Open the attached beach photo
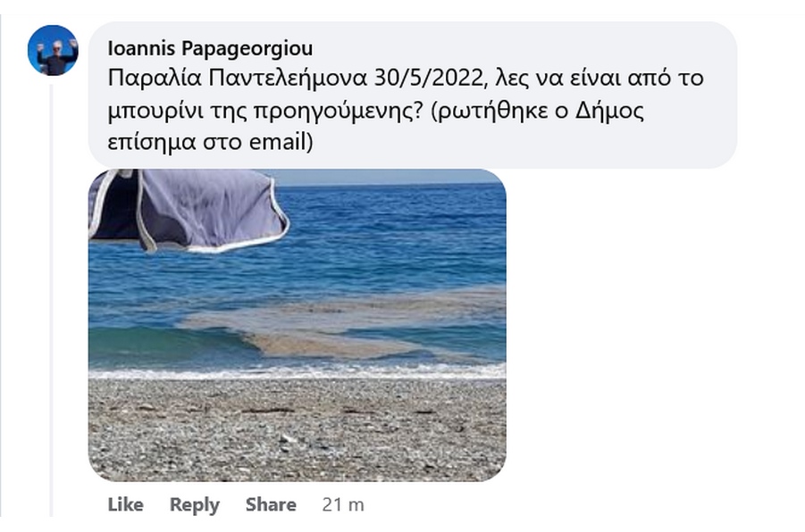Viewport: 805px width, 532px height. pyautogui.click(x=298, y=325)
